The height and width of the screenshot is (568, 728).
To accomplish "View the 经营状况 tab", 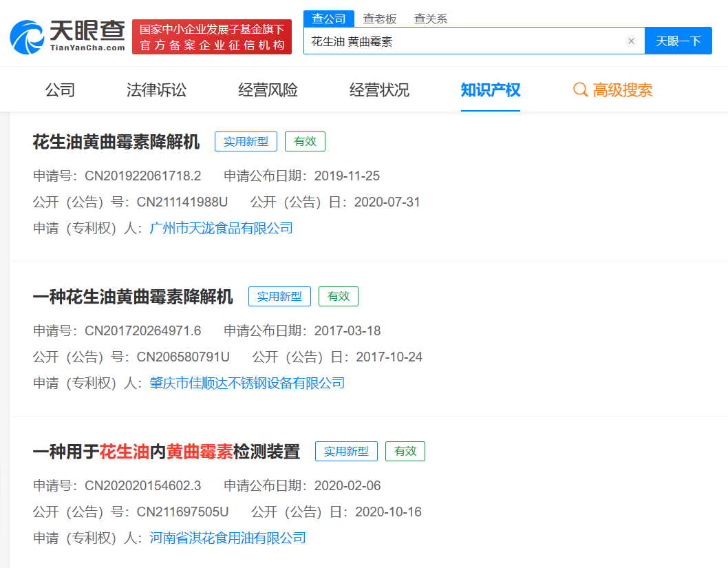I will [379, 90].
